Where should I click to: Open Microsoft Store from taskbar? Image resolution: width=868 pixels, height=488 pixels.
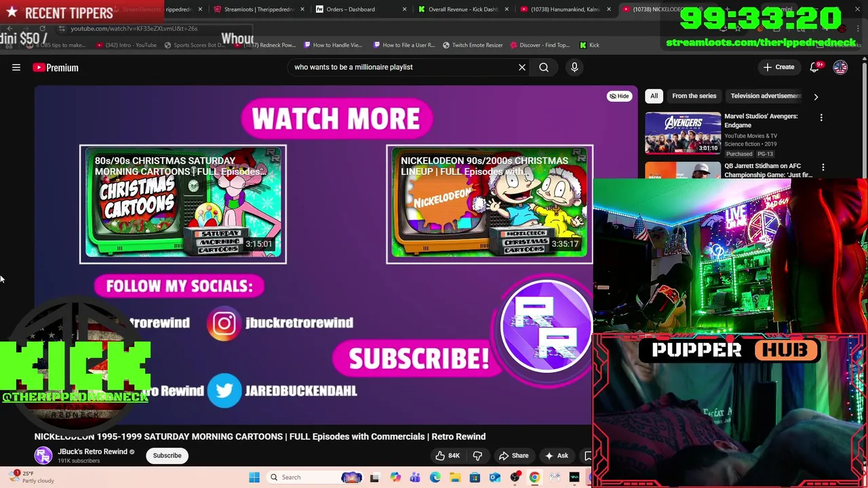pyautogui.click(x=475, y=477)
